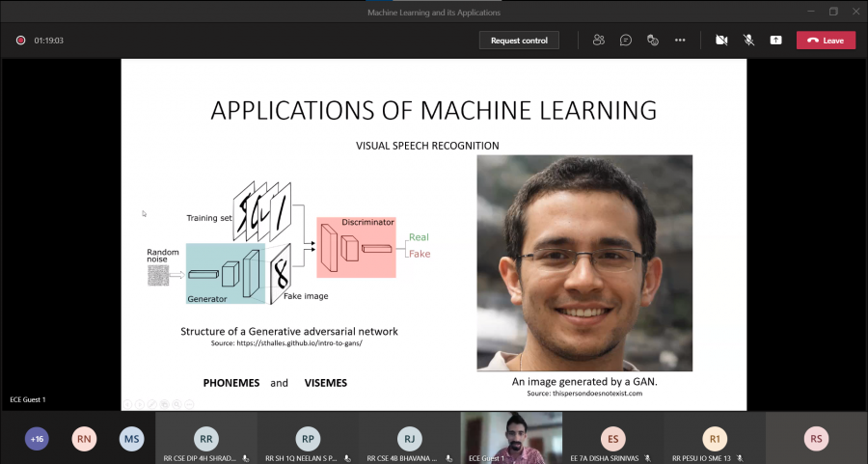Click the red recording indicator

coord(20,41)
